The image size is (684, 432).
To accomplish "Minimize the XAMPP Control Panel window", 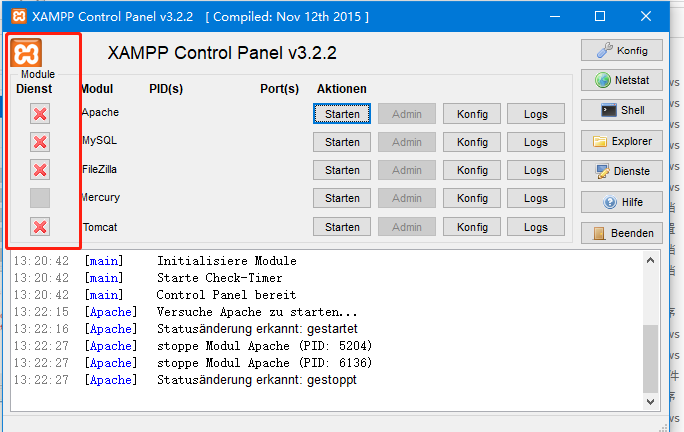I will 555,17.
